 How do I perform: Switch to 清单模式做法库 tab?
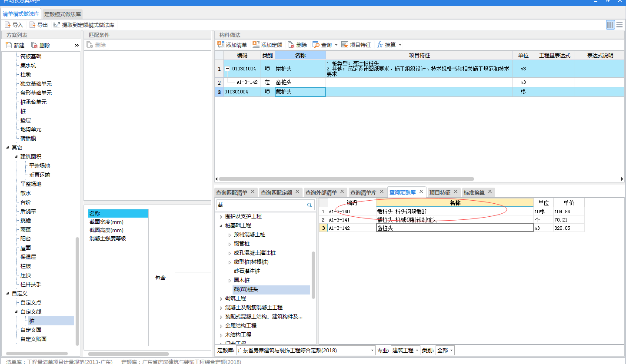click(21, 14)
